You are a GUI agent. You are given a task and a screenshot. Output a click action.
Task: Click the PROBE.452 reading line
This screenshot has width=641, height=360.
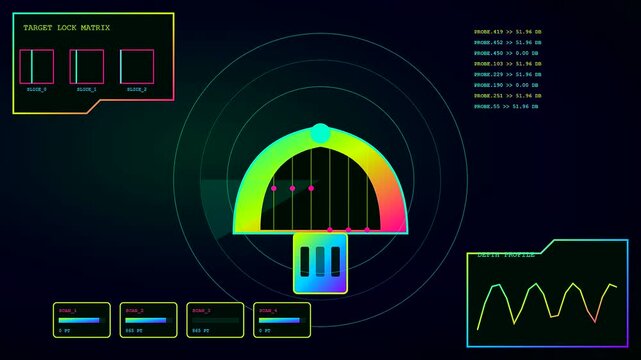[x=508, y=42]
